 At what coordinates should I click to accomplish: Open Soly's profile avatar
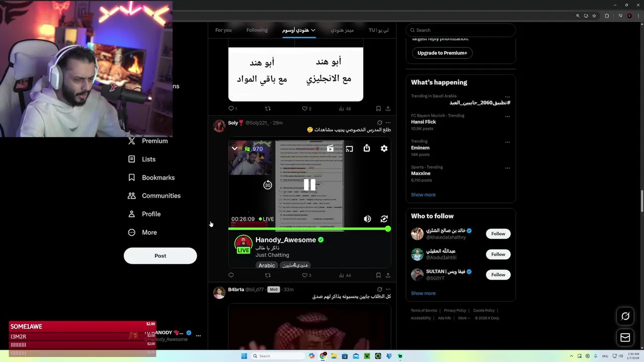point(219,126)
